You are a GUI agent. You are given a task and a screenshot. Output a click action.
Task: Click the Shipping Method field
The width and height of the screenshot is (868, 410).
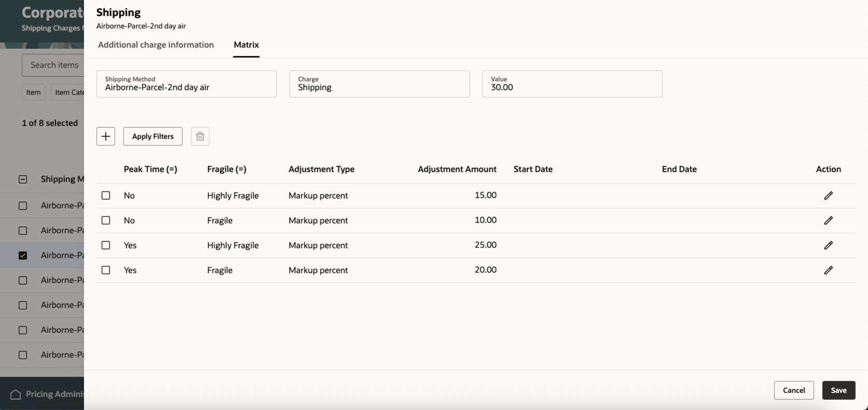coord(187,84)
